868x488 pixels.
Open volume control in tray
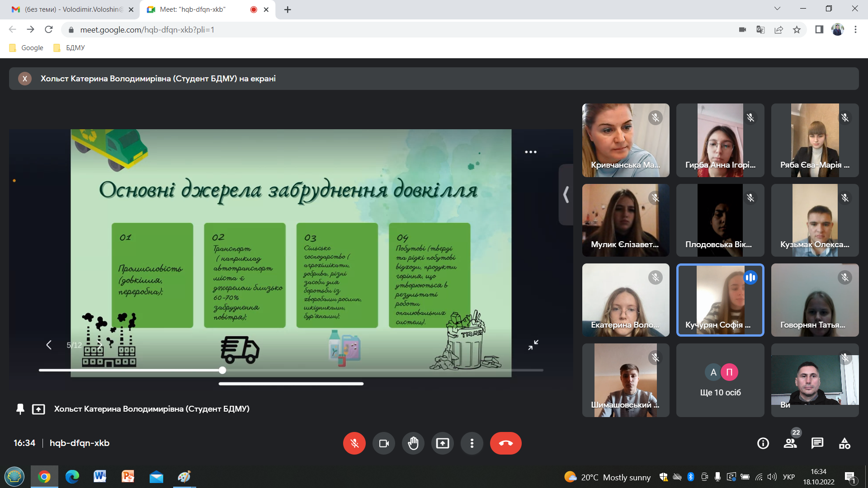point(773,477)
